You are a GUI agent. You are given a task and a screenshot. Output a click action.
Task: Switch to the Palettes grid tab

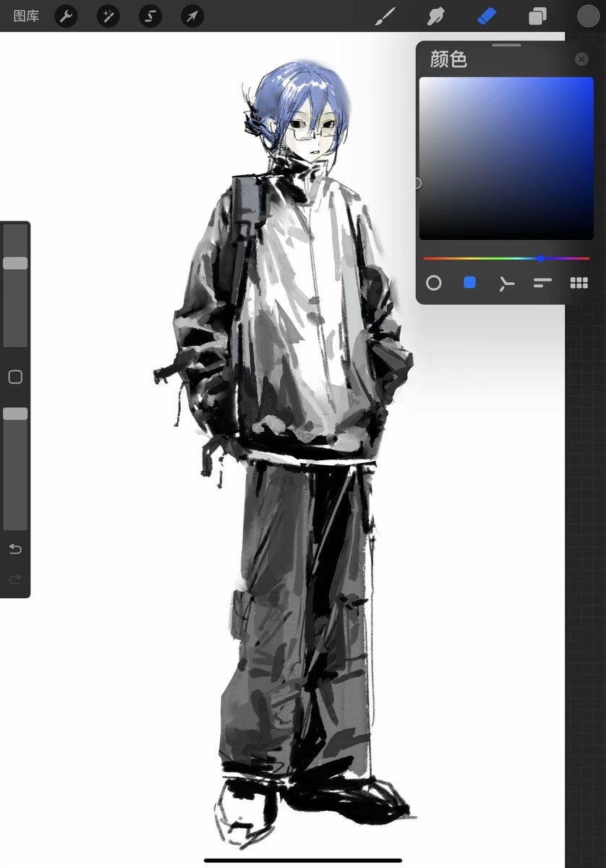579,283
